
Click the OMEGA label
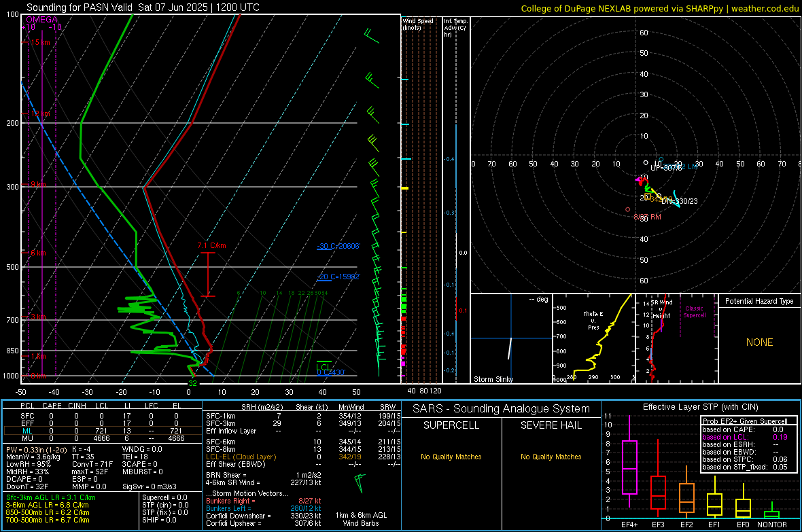click(42, 20)
